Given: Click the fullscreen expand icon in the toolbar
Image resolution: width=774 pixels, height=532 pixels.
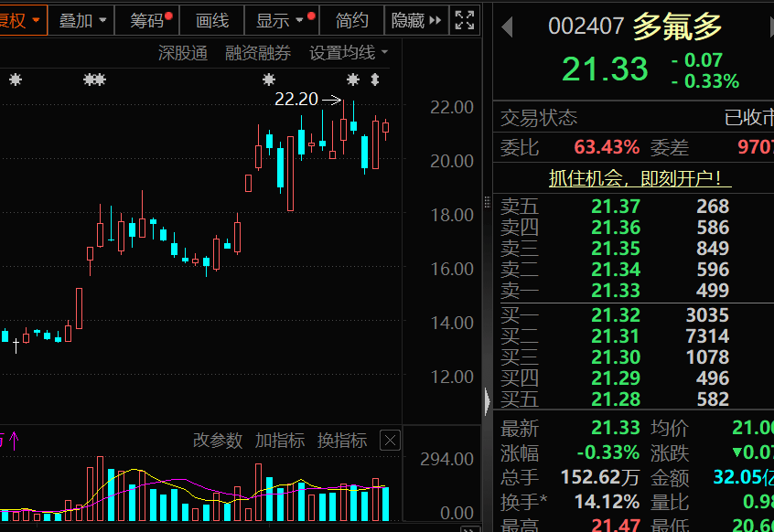Looking at the screenshot, I should (465, 19).
